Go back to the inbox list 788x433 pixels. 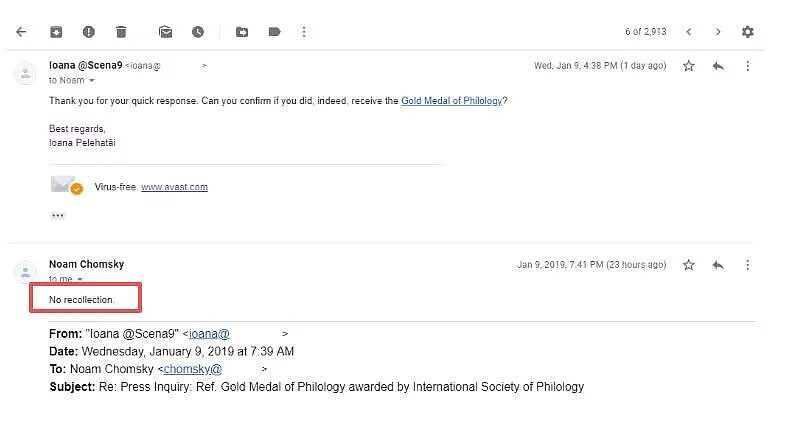pos(21,32)
